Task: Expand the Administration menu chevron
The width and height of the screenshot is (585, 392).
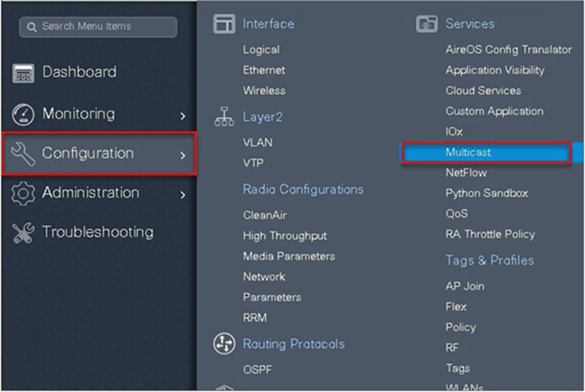Action: click(x=183, y=195)
